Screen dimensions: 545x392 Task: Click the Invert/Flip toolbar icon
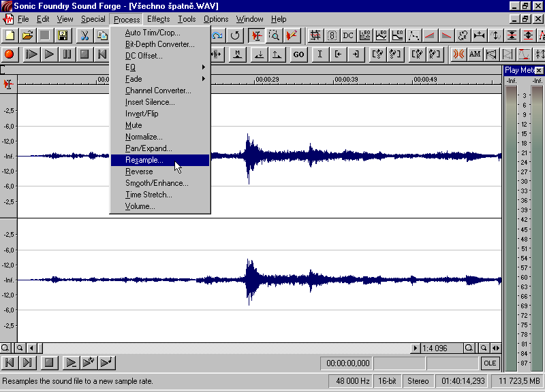click(495, 35)
